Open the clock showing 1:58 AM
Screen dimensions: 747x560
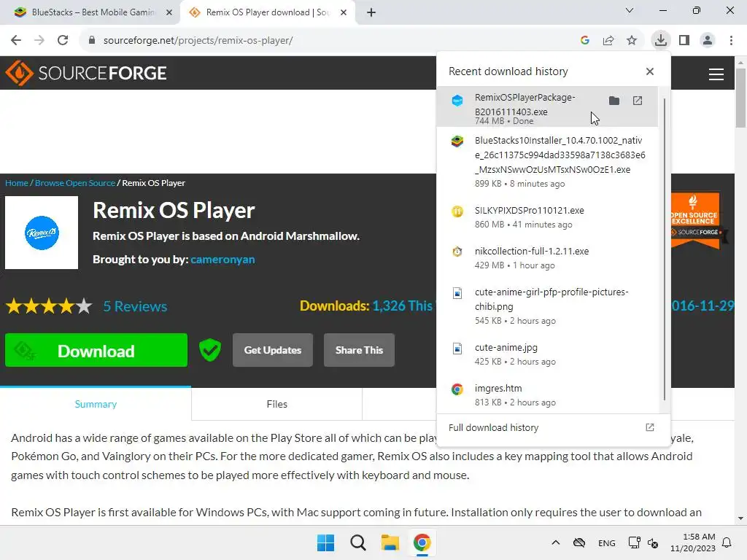coord(693,542)
